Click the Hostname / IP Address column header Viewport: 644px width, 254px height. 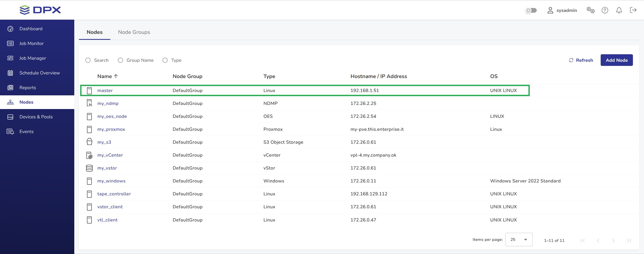point(379,76)
